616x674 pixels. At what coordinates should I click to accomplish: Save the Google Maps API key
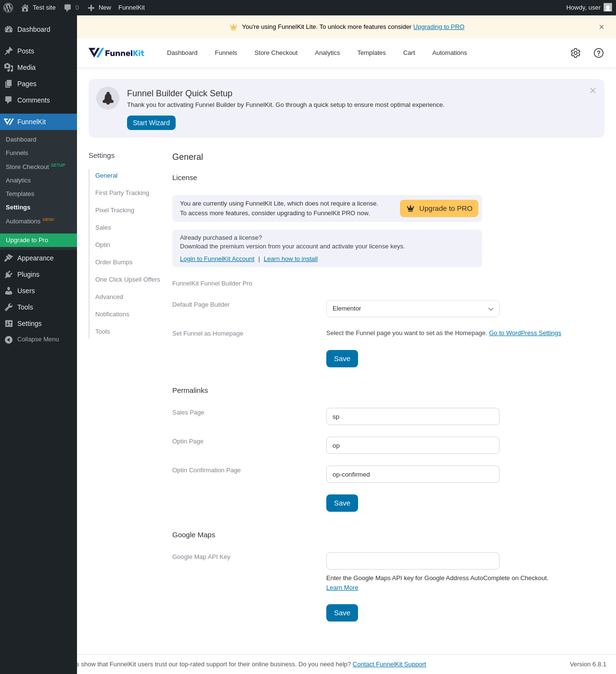pyautogui.click(x=342, y=613)
